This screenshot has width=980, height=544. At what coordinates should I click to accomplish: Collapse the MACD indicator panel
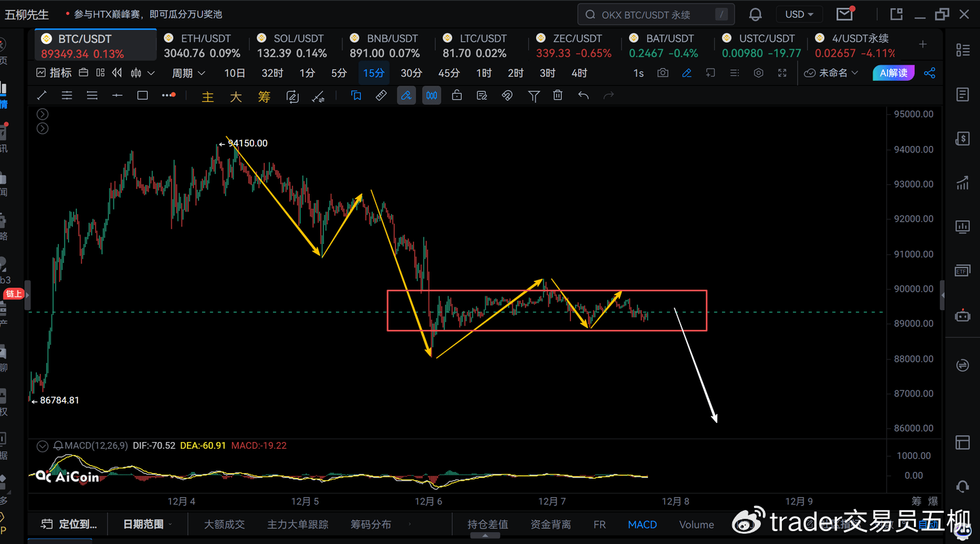pos(43,446)
